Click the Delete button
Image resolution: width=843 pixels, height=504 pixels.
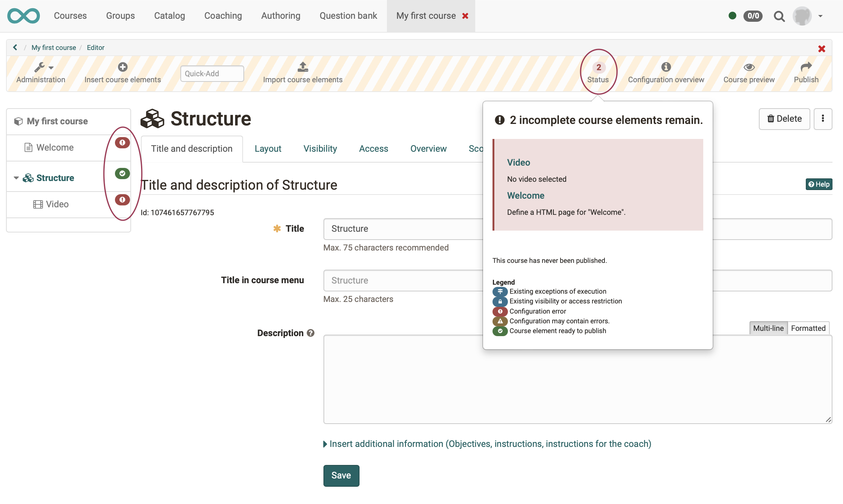coord(784,119)
